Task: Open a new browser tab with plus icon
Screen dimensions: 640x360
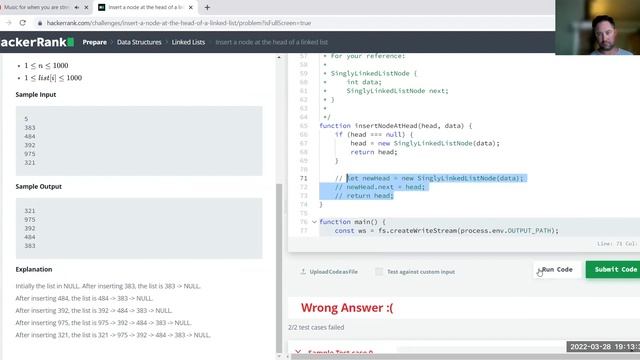Action: tap(207, 7)
